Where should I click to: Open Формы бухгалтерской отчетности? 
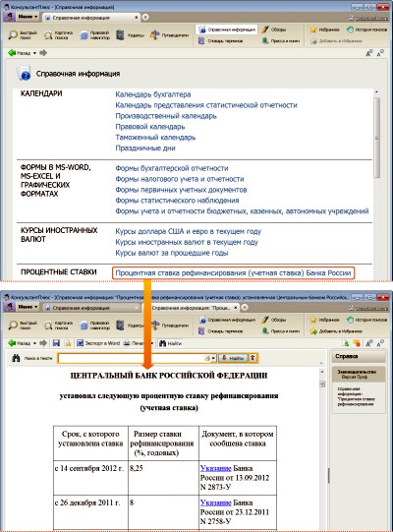172,168
